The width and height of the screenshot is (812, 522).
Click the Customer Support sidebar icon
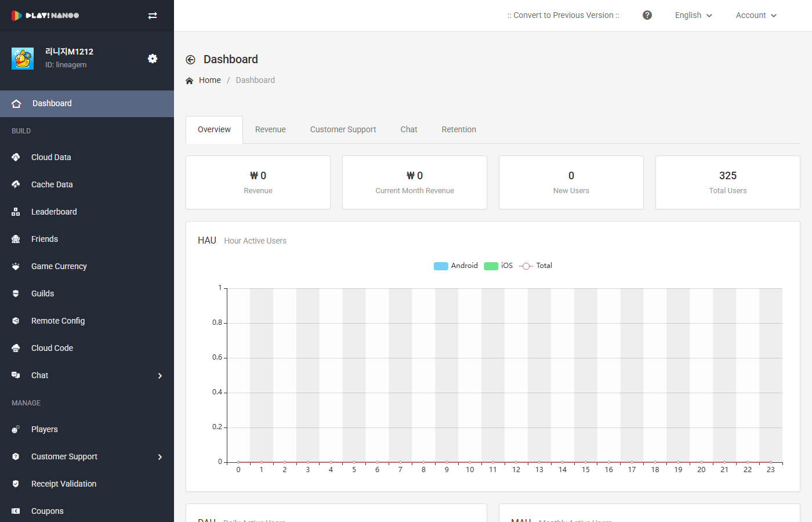coord(16,456)
